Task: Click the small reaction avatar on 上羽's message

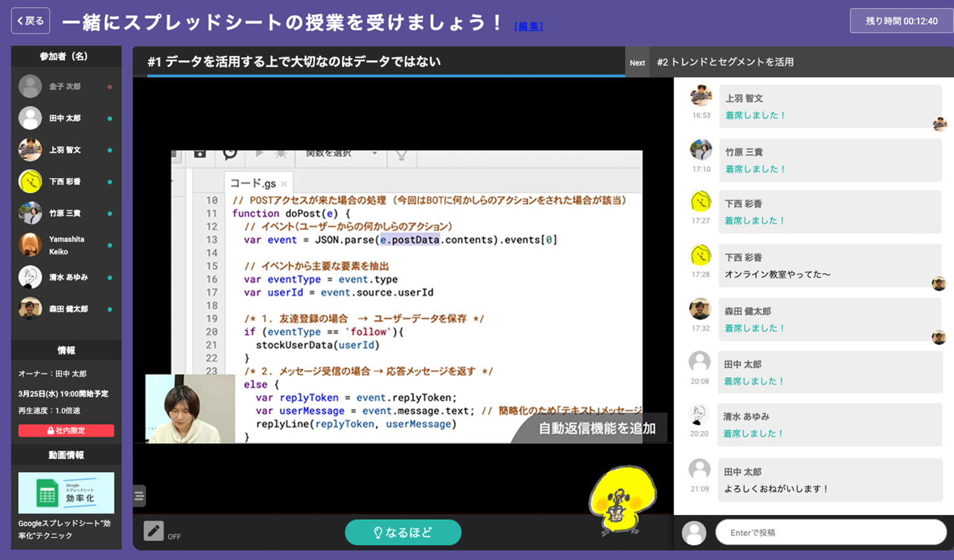Action: tap(939, 125)
